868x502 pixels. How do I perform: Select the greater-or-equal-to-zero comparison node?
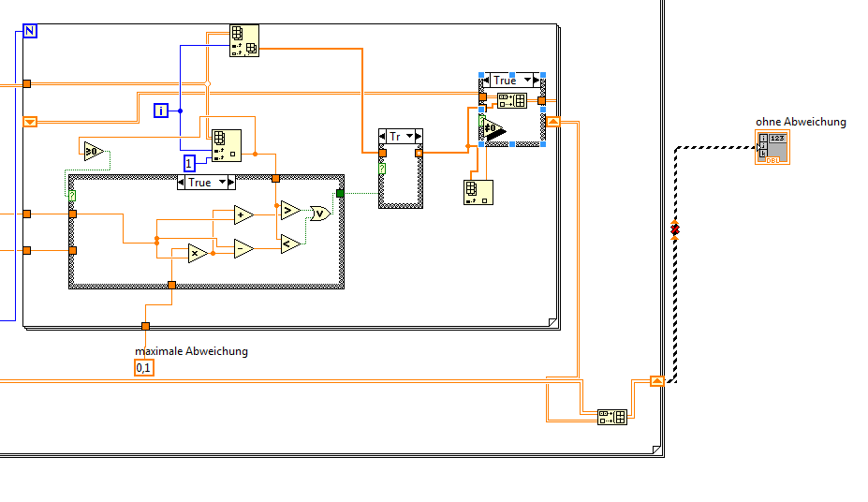94,151
